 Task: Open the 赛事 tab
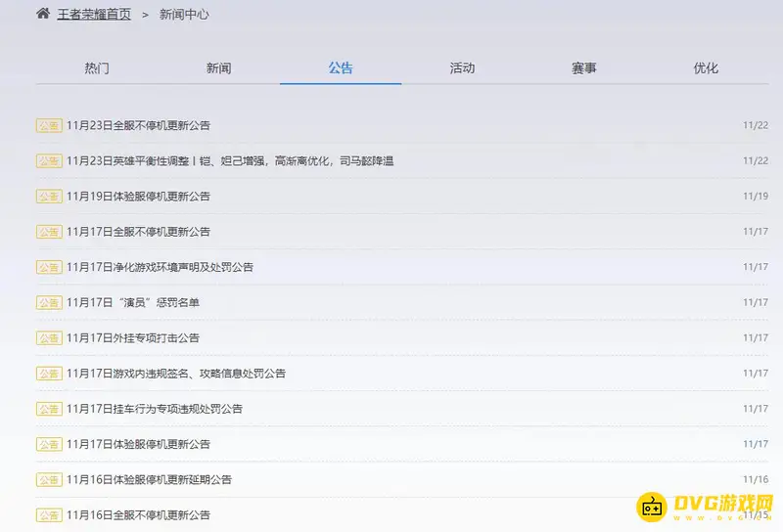tap(584, 67)
